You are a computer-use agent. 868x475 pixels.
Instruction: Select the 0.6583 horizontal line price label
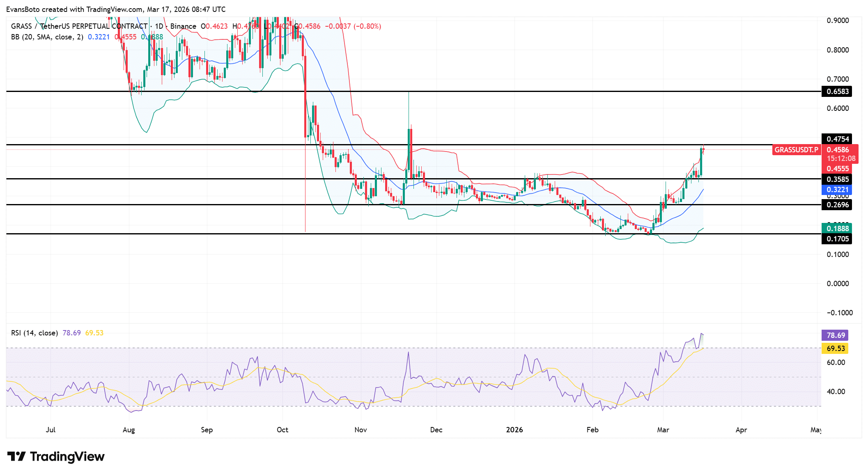837,92
